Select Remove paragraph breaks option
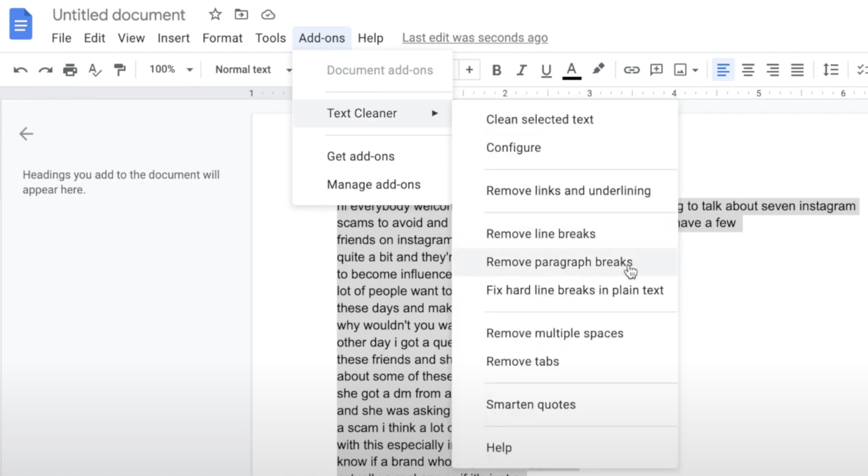Image resolution: width=868 pixels, height=476 pixels. pyautogui.click(x=559, y=262)
